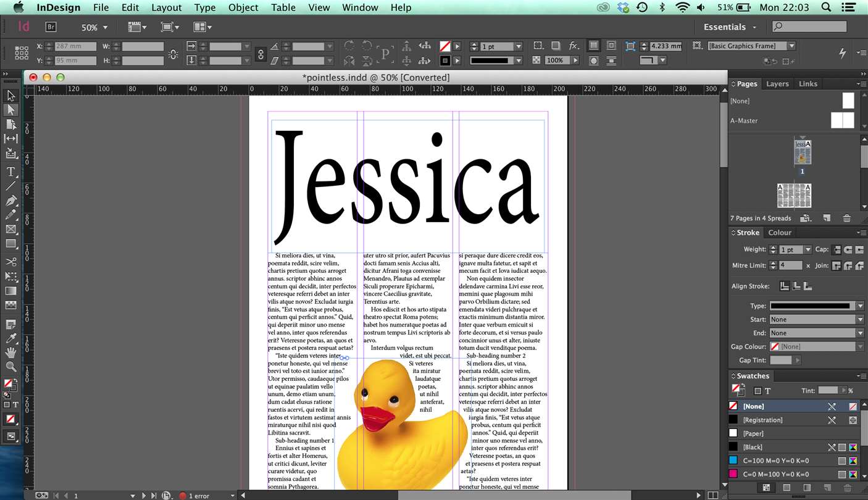Set round cap in Stroke panel
This screenshot has width=868, height=500.
pos(848,249)
